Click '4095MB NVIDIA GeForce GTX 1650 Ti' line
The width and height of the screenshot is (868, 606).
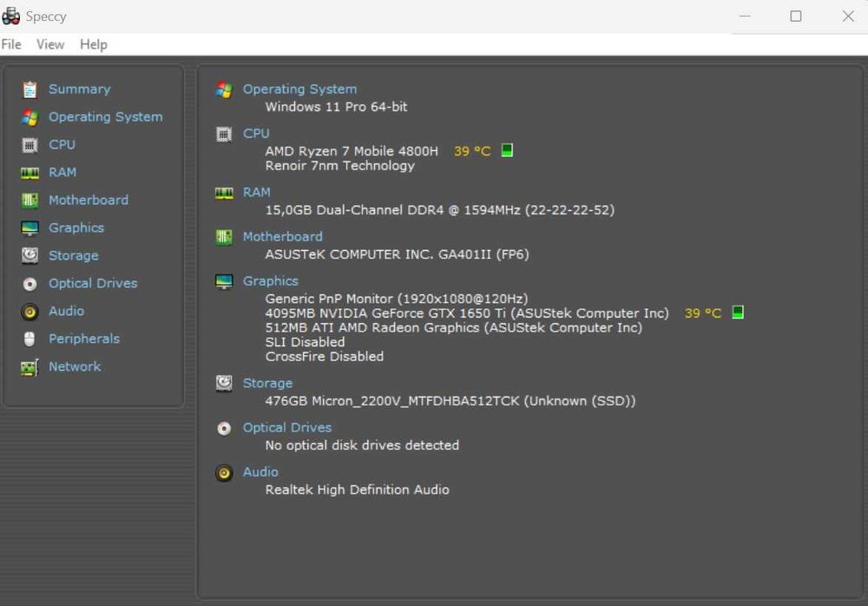click(467, 313)
